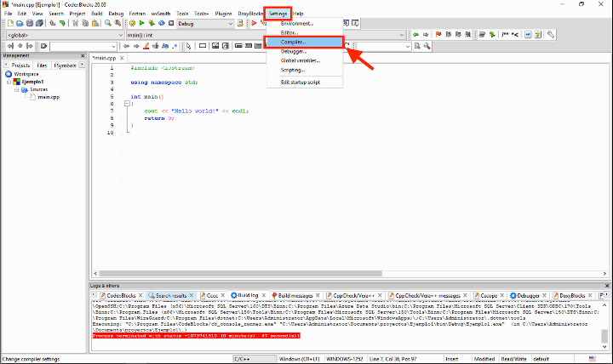
Task: Click the WINDOWS-1252 encoding status field
Action: 345,359
